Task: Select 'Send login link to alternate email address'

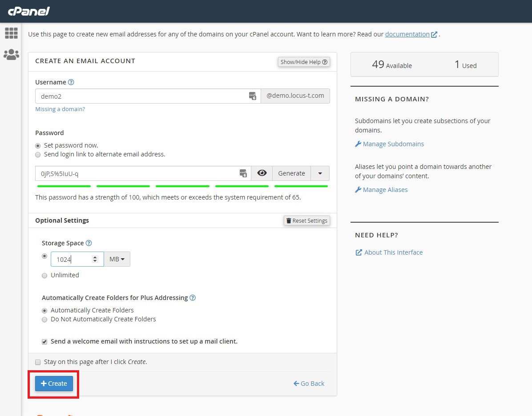Action: [38, 155]
